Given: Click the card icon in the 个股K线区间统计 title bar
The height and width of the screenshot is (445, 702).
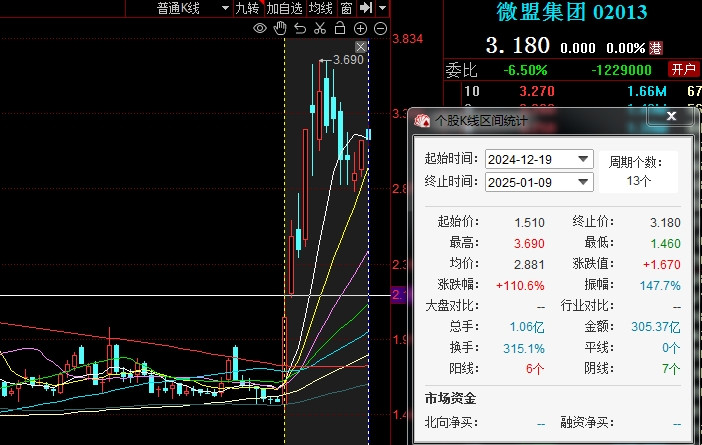Looking at the screenshot, I should pyautogui.click(x=422, y=120).
